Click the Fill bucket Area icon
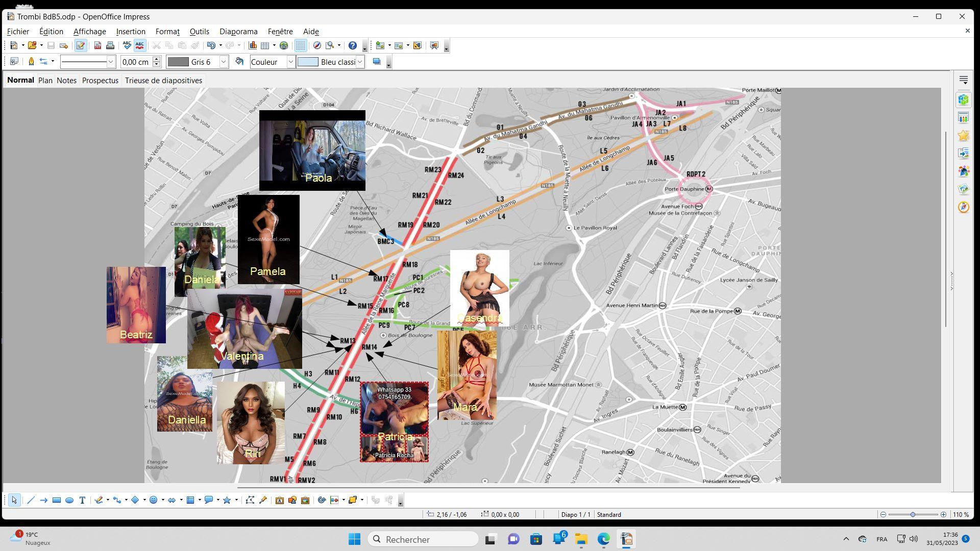 point(239,62)
